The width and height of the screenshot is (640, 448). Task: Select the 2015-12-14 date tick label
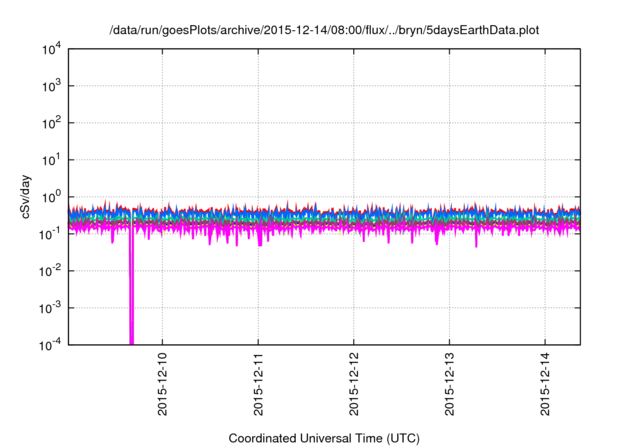tap(545, 384)
